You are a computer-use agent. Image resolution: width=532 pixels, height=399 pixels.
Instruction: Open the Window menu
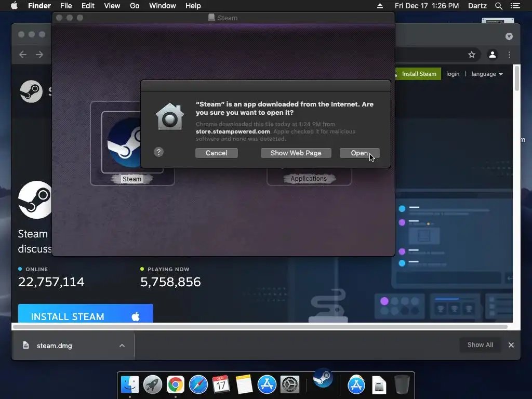tap(163, 6)
